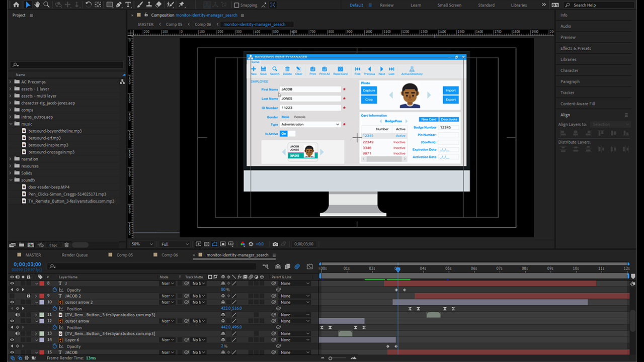Screen dimensions: 644x362
Task: Open the Full resolution dropdown
Action: 175,244
